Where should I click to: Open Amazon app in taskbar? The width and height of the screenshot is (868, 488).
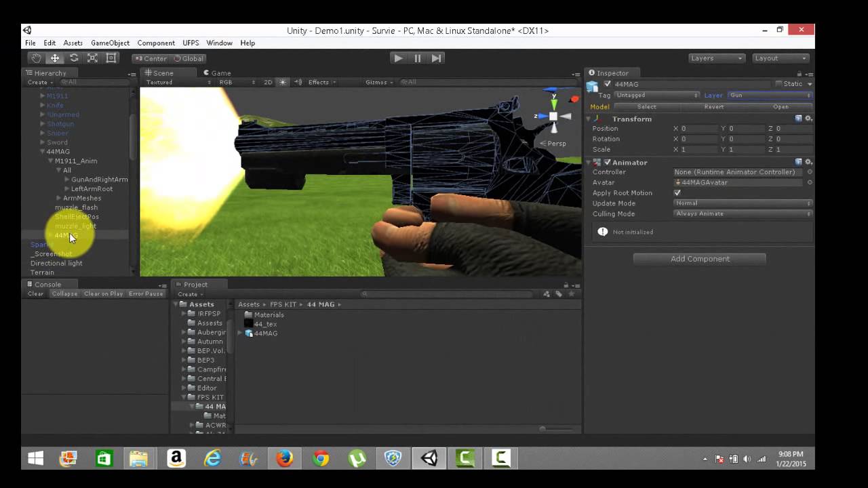pyautogui.click(x=176, y=458)
